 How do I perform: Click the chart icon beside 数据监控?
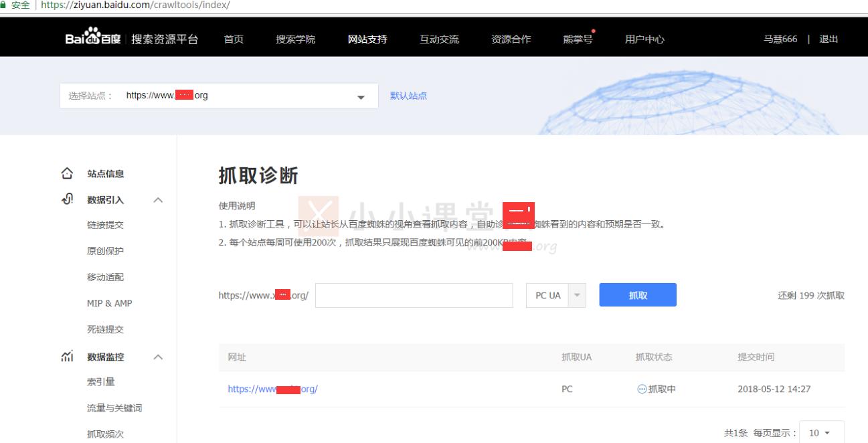point(66,357)
